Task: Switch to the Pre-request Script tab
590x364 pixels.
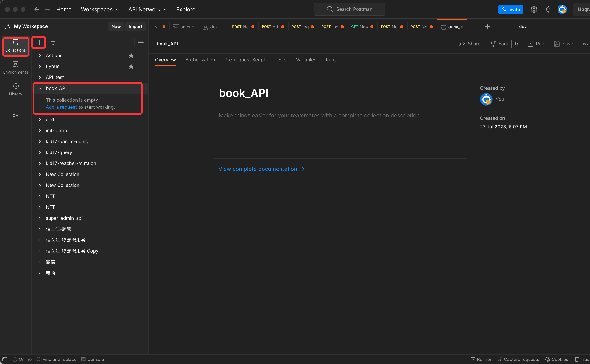Action: (x=245, y=60)
